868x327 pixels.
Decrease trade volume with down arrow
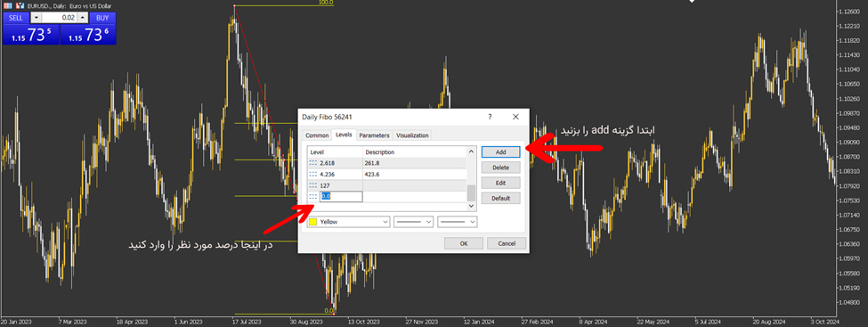pos(36,17)
